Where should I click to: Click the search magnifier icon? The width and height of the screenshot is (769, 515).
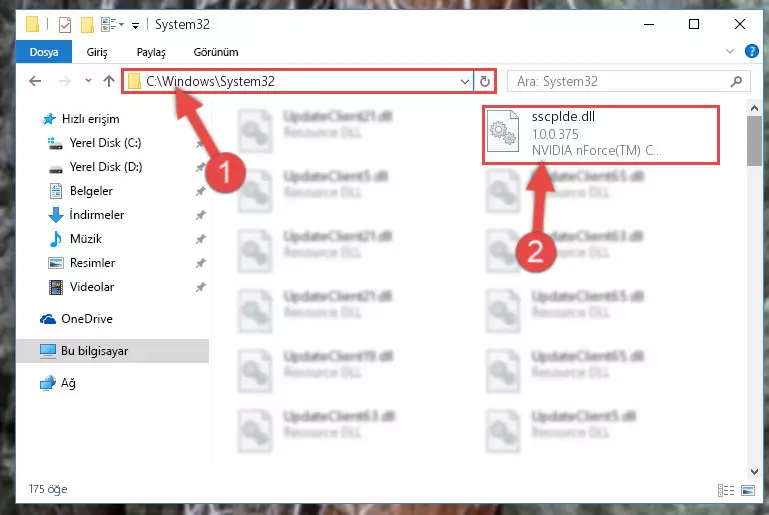tap(736, 81)
